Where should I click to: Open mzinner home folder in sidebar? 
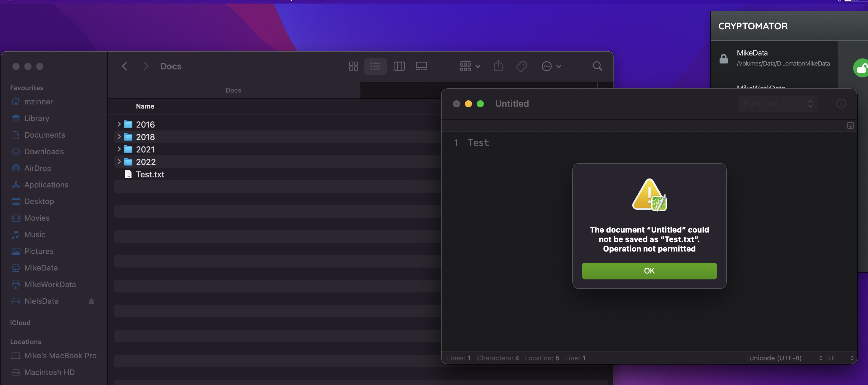[x=38, y=102]
